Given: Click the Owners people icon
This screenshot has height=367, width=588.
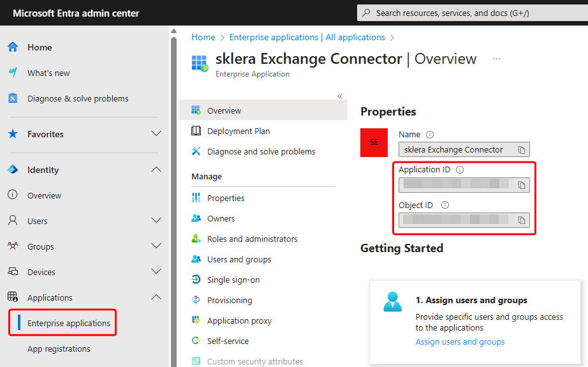Looking at the screenshot, I should pos(196,218).
